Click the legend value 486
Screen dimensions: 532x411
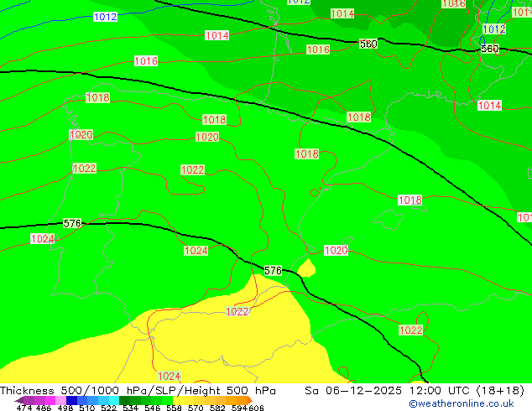click(44, 408)
